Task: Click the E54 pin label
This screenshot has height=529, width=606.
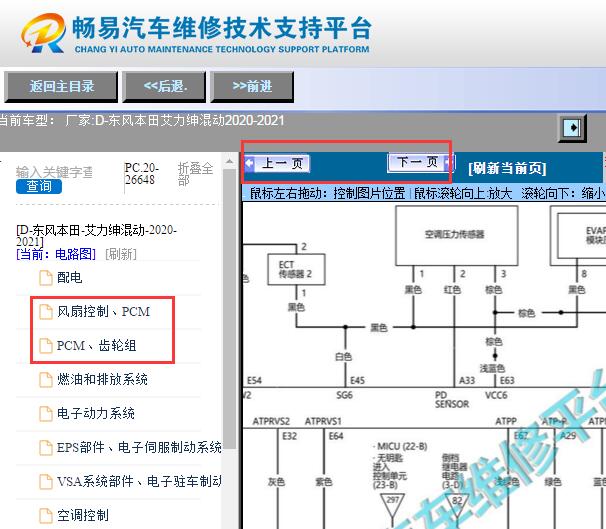Action: click(x=254, y=381)
